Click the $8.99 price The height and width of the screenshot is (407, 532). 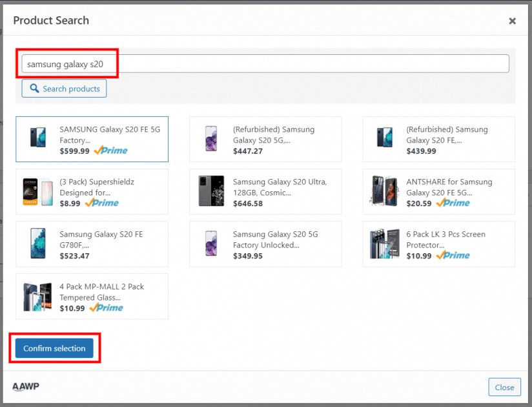point(70,203)
